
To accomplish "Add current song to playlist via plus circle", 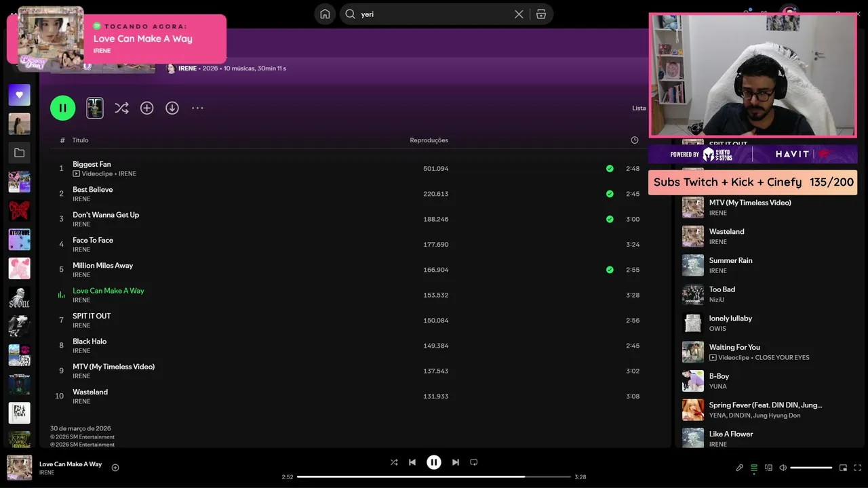I will point(115,468).
